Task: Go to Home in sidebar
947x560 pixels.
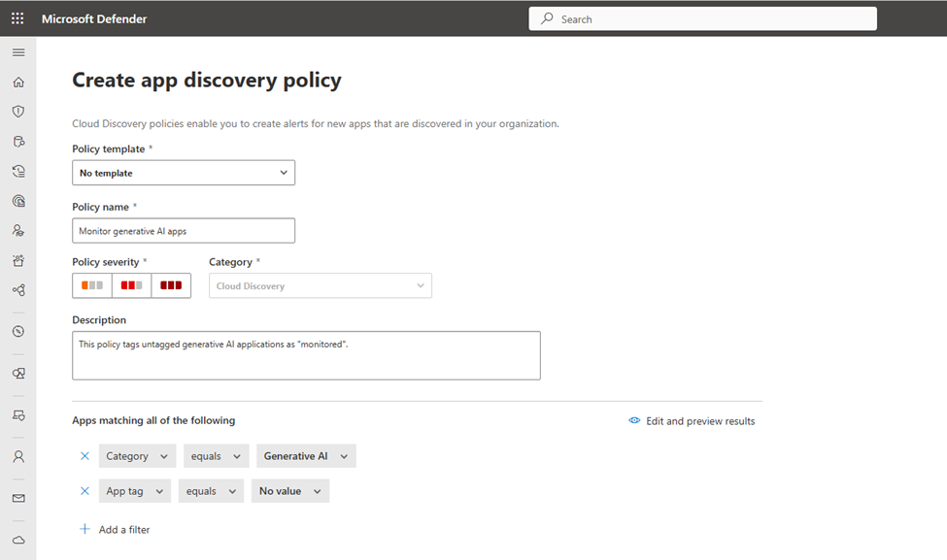Action: tap(18, 82)
